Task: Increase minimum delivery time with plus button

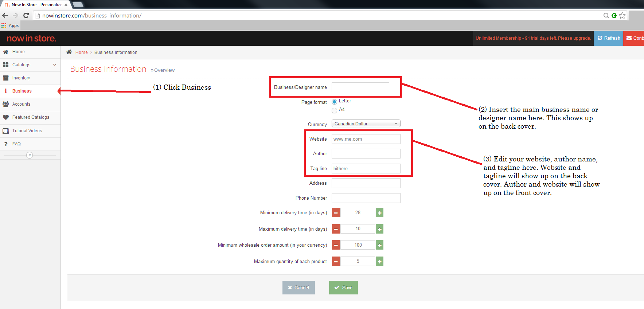Action: coord(379,212)
